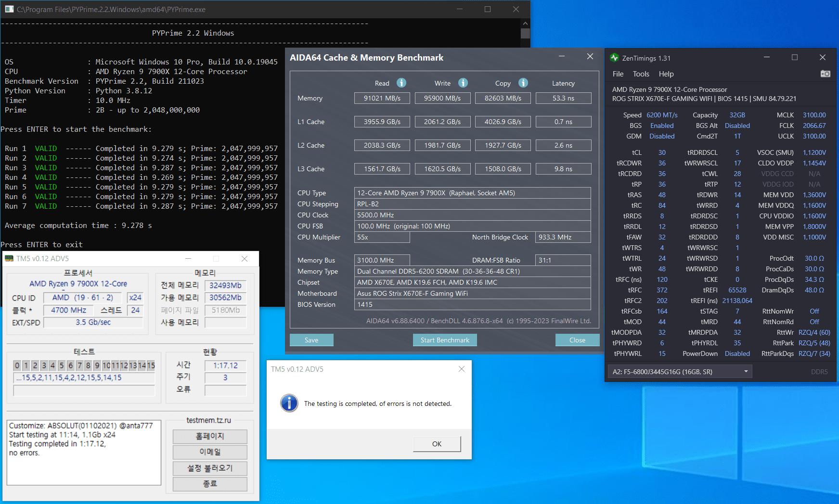Image resolution: width=839 pixels, height=504 pixels.
Task: Click the TM5 clock value 4700 MHz
Action: coord(69,310)
